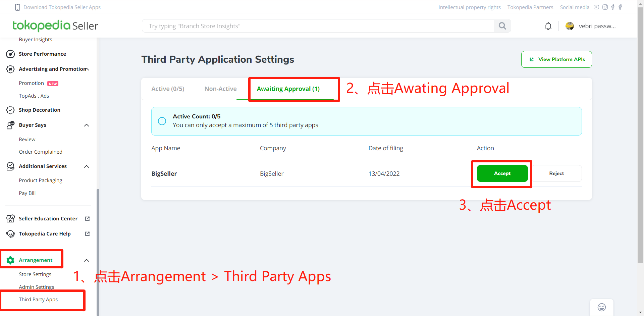Screen dimensions: 644x316
Task: Click the Advertising and Promotion icon
Action: pos(10,69)
